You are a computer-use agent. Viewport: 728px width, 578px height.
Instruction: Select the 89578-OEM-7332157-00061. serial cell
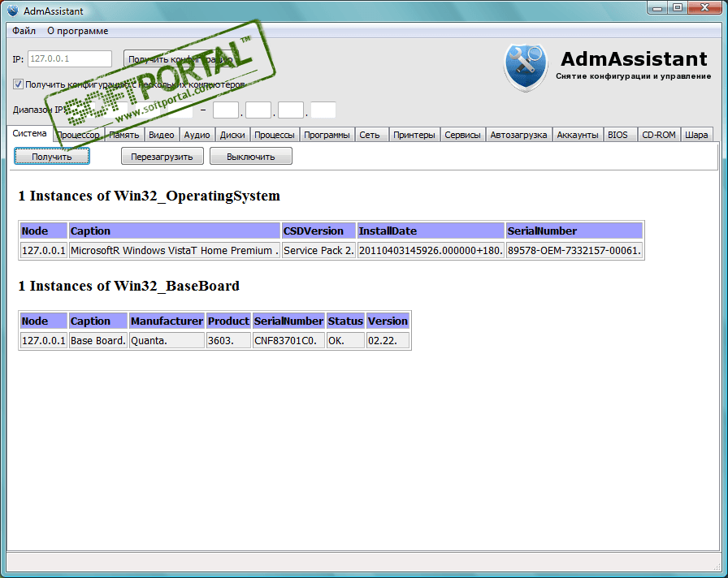574,250
